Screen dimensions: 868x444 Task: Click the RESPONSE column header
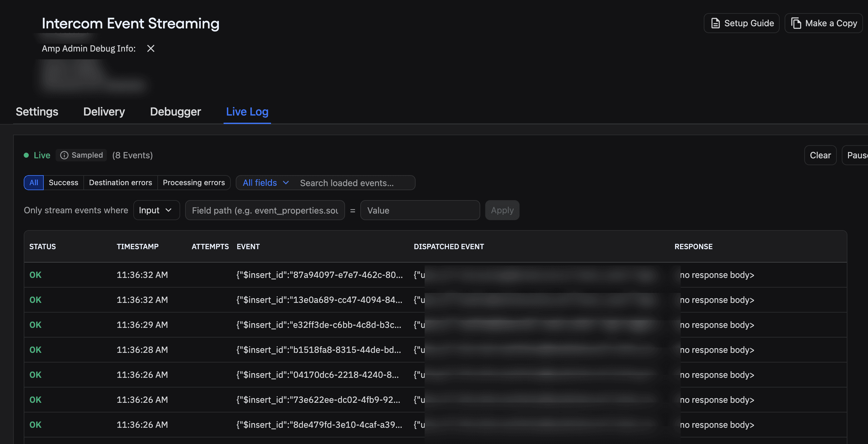pyautogui.click(x=693, y=247)
